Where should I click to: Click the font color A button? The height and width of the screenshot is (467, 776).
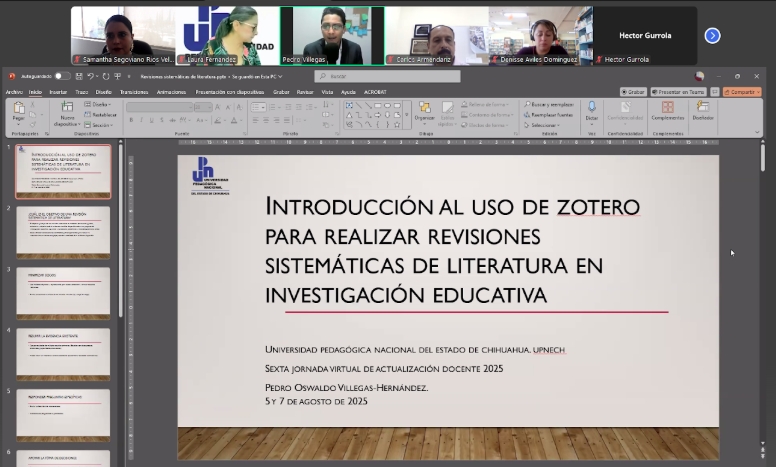(x=234, y=120)
